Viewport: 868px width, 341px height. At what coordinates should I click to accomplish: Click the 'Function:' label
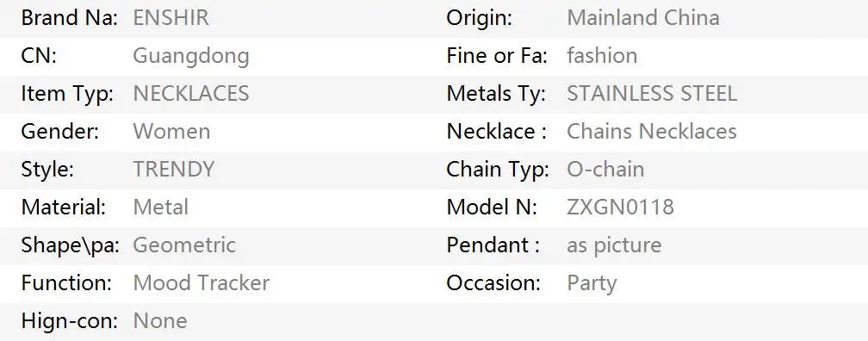pyautogui.click(x=66, y=282)
